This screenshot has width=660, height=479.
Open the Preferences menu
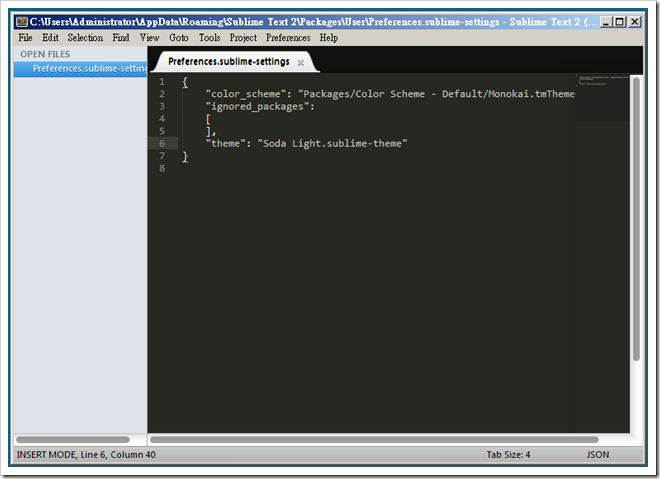tap(288, 38)
